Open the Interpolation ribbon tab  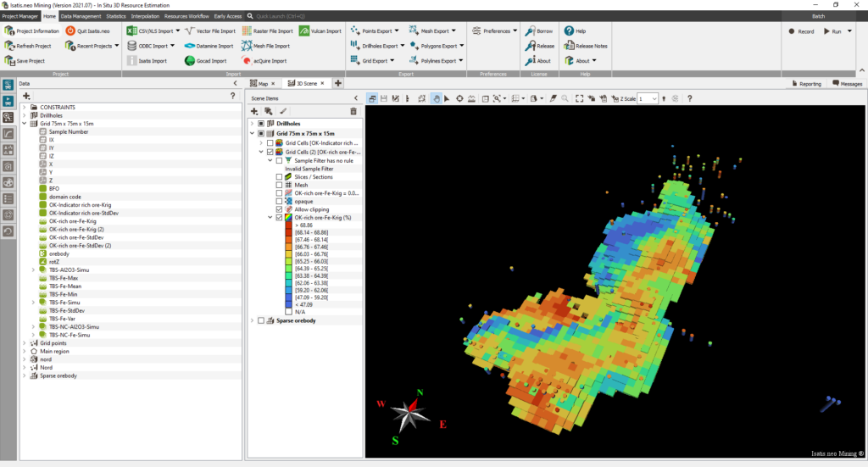point(145,16)
